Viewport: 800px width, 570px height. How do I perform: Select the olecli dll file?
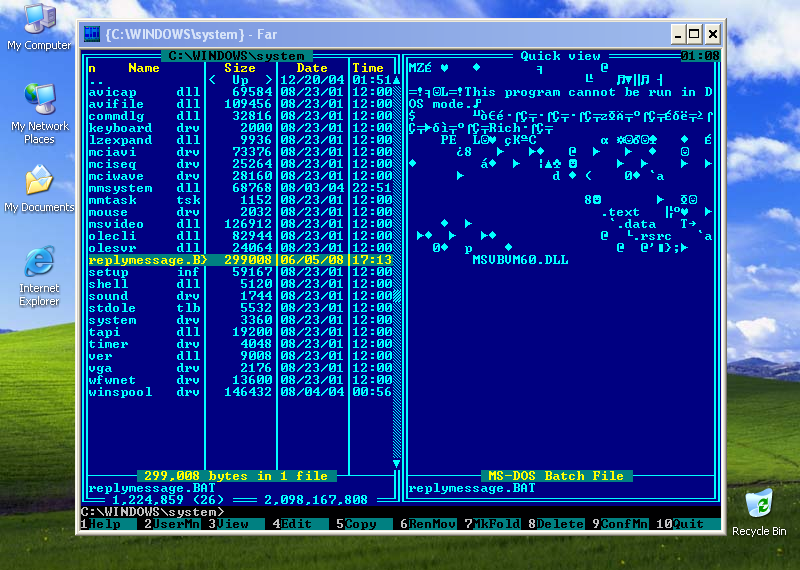[x=240, y=236]
